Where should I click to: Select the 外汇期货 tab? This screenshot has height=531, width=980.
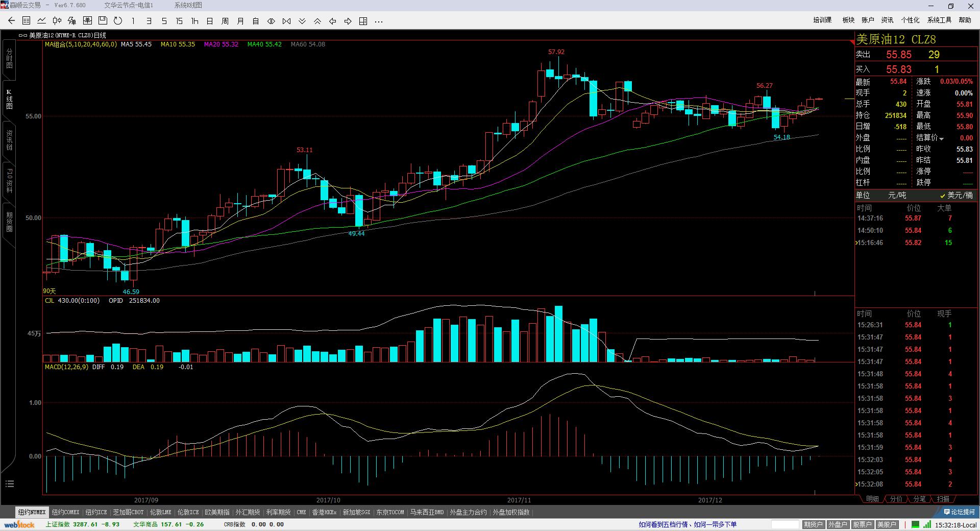click(x=248, y=512)
